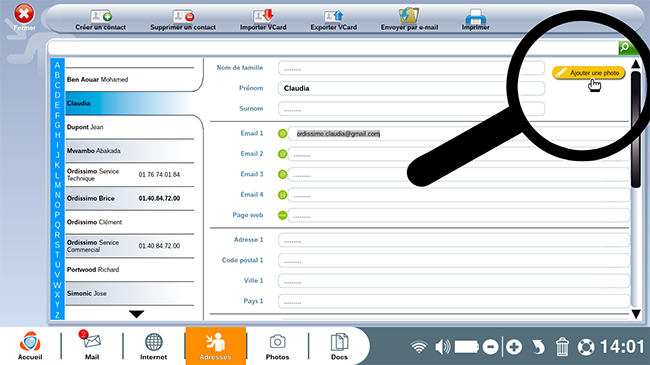Click details scrollbar down arrow
Screen dimensions: 650x365
click(636, 314)
